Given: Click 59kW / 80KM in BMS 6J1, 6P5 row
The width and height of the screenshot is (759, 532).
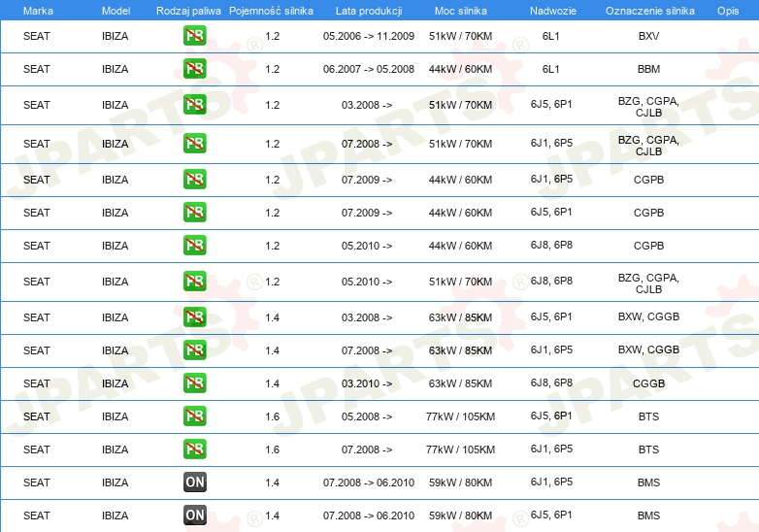Looking at the screenshot, I should point(460,482).
